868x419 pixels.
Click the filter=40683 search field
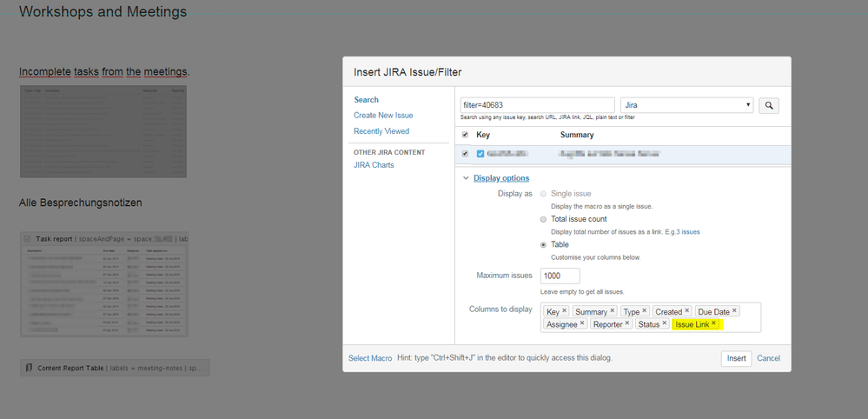click(x=538, y=105)
